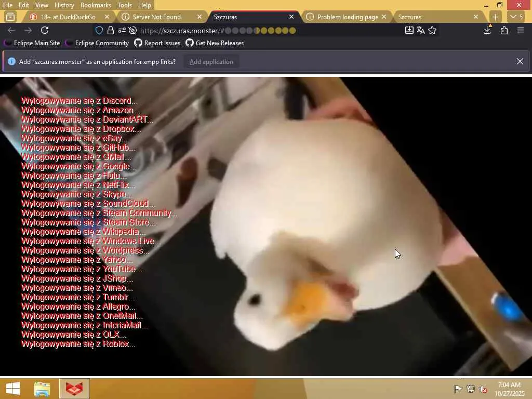Open the History menu
This screenshot has height=399, width=532.
pyautogui.click(x=64, y=5)
